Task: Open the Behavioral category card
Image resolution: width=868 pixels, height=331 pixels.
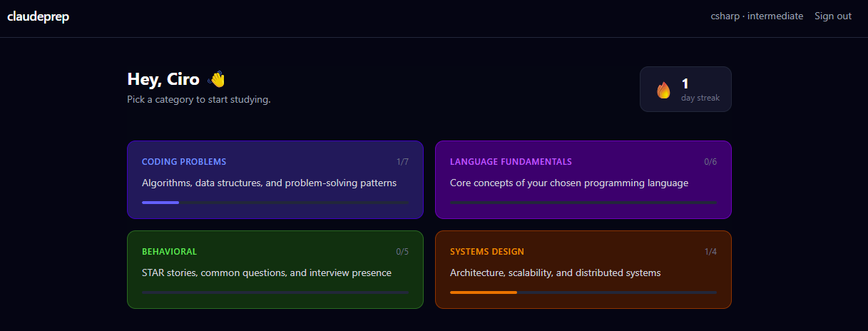Action: point(275,269)
